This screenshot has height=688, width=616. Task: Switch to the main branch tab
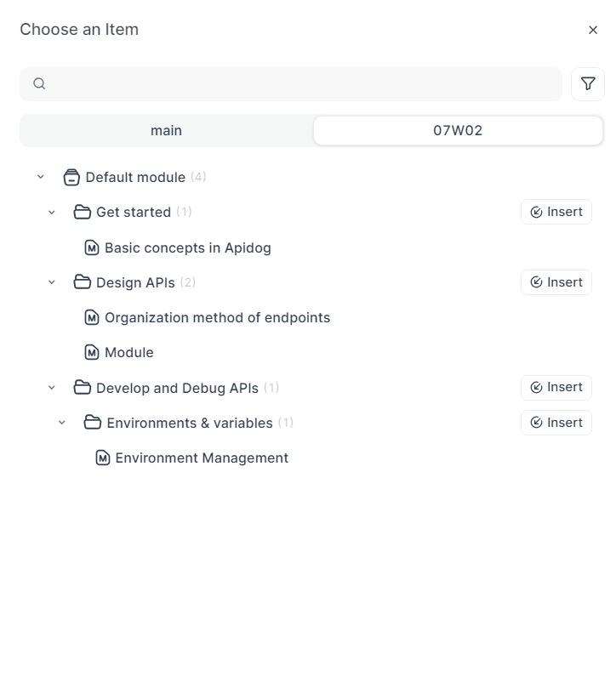point(167,131)
